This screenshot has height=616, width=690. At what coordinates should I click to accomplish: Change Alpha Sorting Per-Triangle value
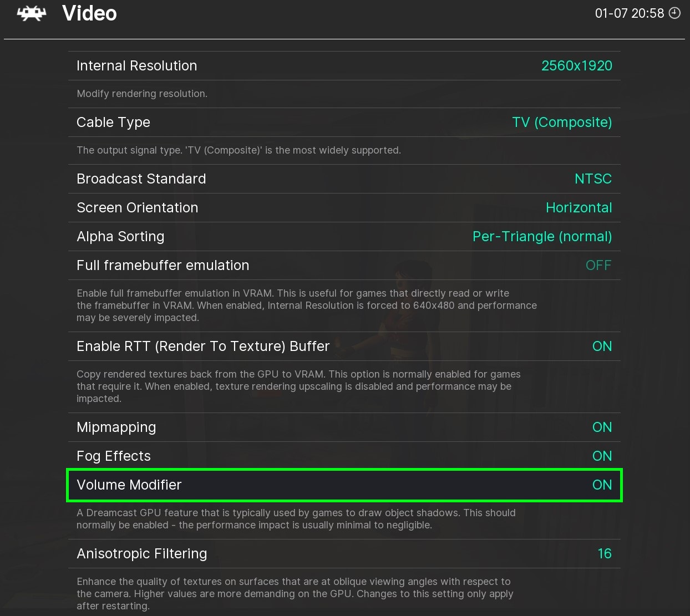click(542, 237)
